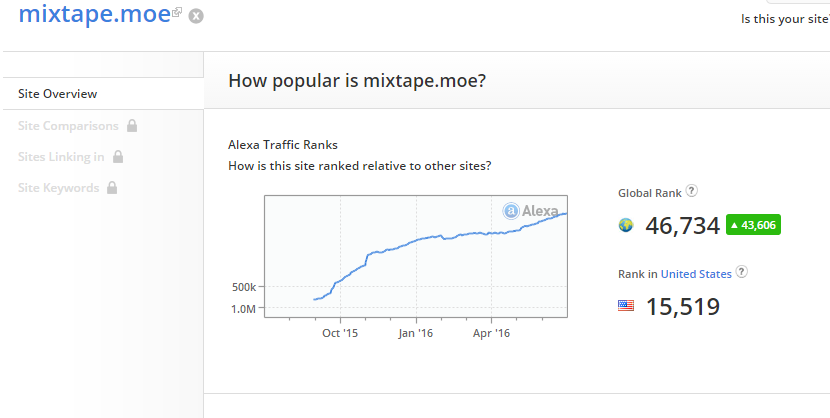Click the Alexa logo watermark on the chart

coord(530,211)
